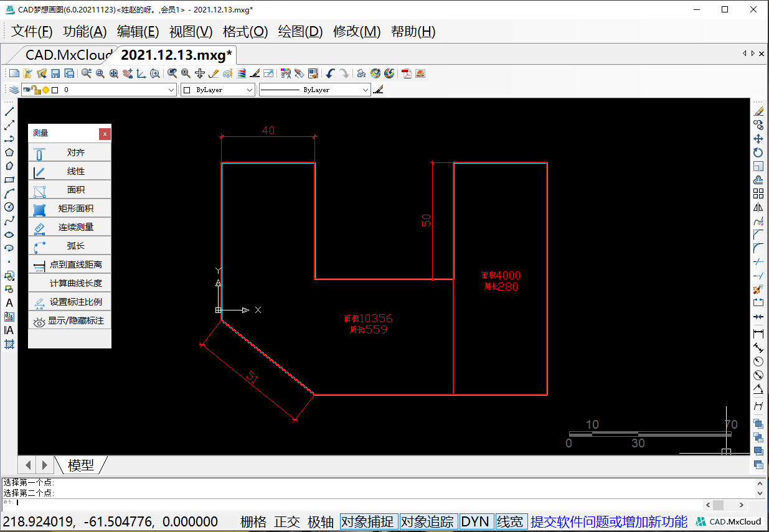Click the Text tool icon
This screenshot has height=532, width=769.
9,303
